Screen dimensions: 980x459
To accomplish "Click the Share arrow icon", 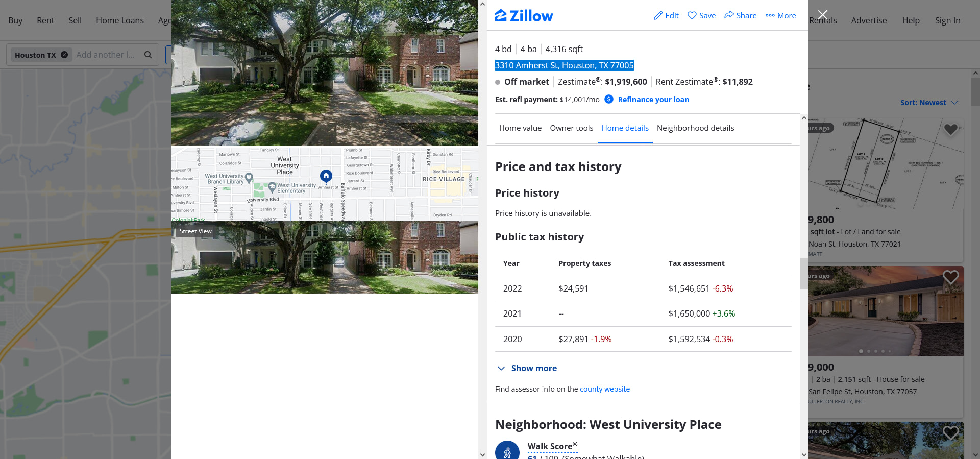I will [729, 15].
